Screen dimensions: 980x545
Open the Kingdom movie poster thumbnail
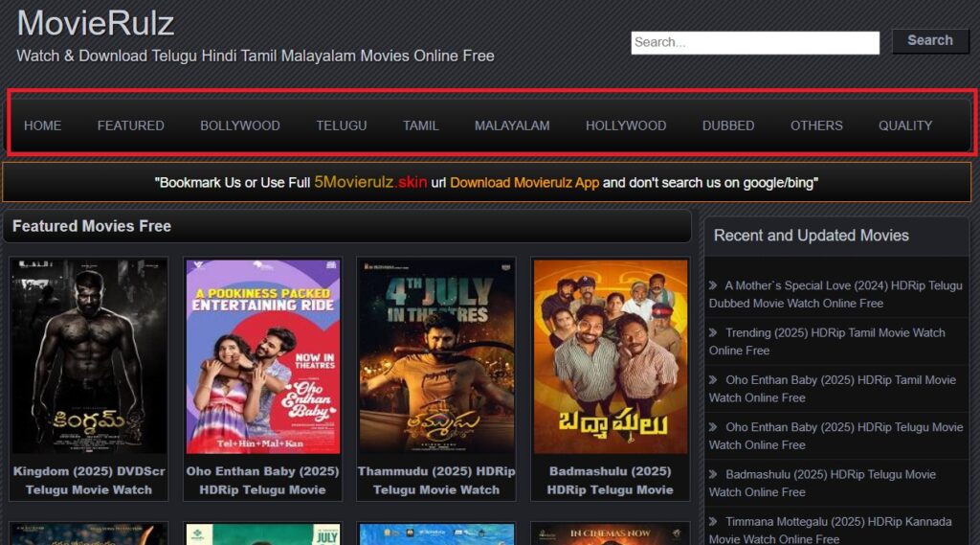89,356
